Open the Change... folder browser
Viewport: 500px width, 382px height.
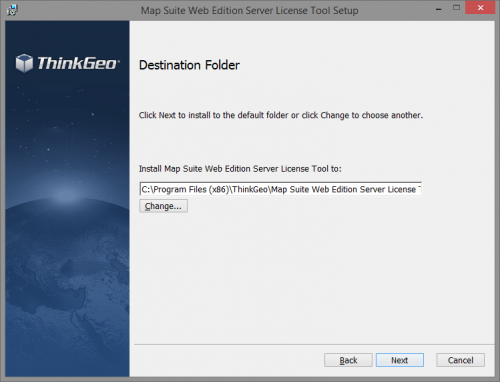pos(163,206)
